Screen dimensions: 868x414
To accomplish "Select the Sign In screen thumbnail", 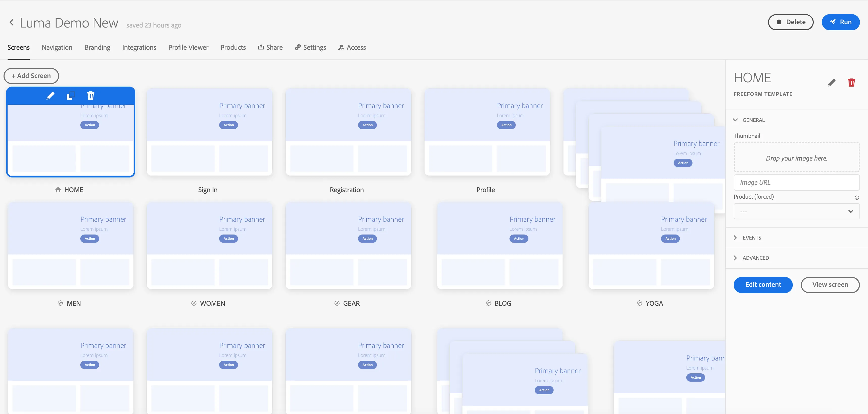I will point(209,132).
